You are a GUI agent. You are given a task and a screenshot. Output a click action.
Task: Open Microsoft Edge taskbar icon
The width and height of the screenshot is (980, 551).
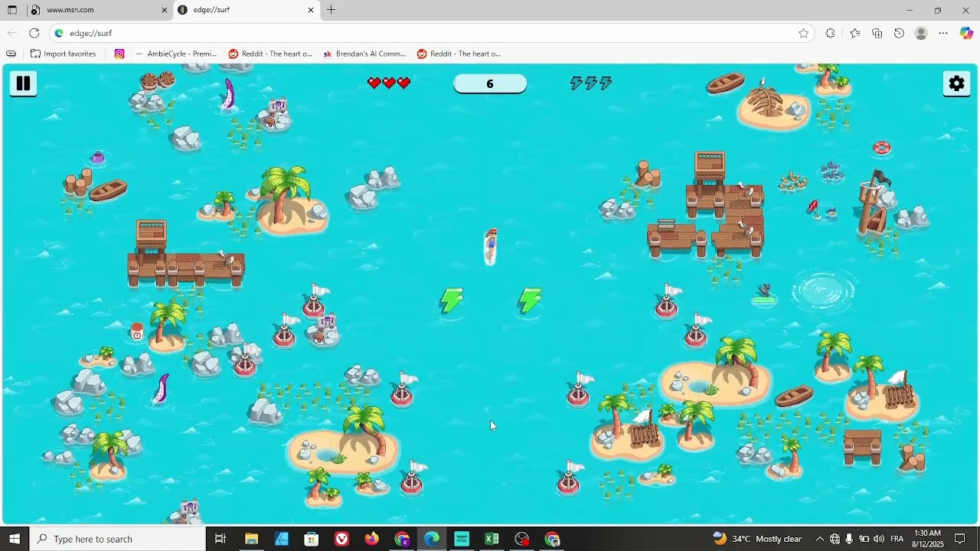tap(432, 539)
